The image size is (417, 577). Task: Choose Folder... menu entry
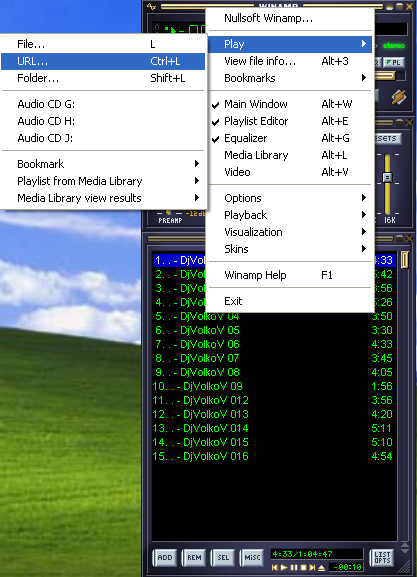[103, 78]
